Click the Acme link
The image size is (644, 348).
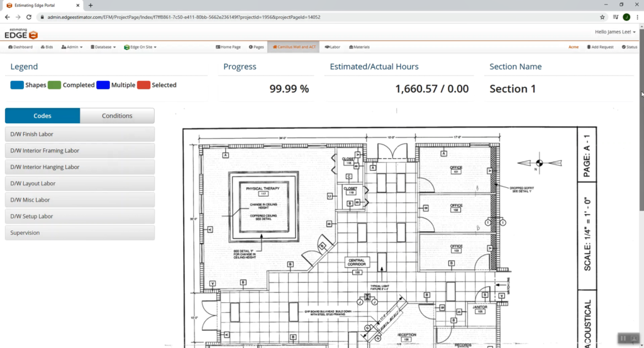(x=574, y=46)
